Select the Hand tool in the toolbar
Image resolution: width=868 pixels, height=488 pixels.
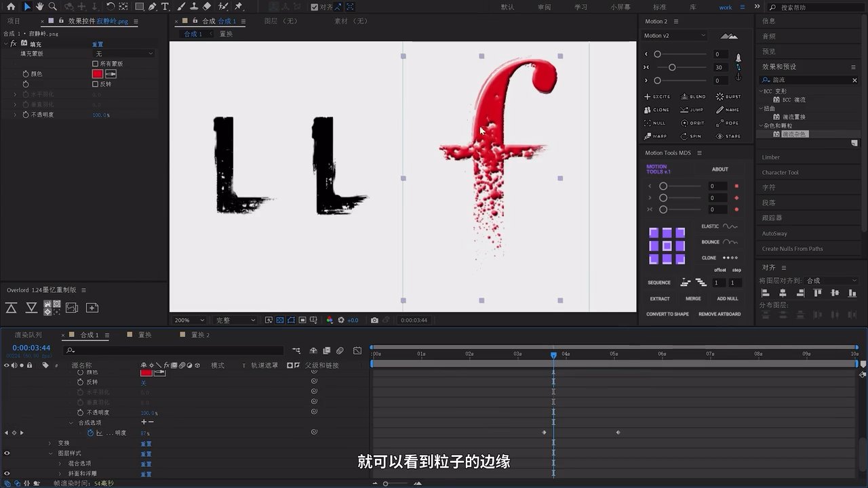click(40, 7)
